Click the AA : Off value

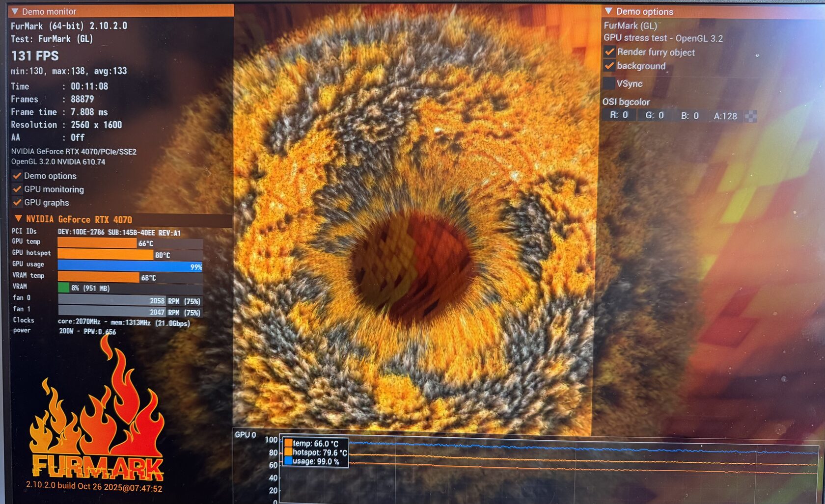78,137
